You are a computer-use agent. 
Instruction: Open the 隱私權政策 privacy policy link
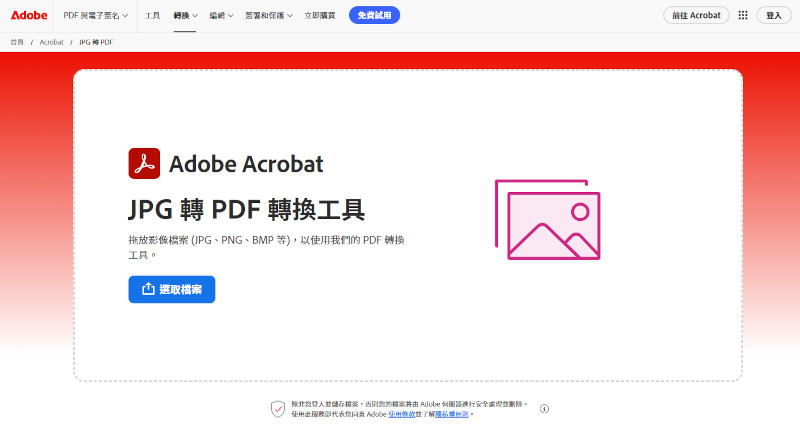(x=452, y=414)
